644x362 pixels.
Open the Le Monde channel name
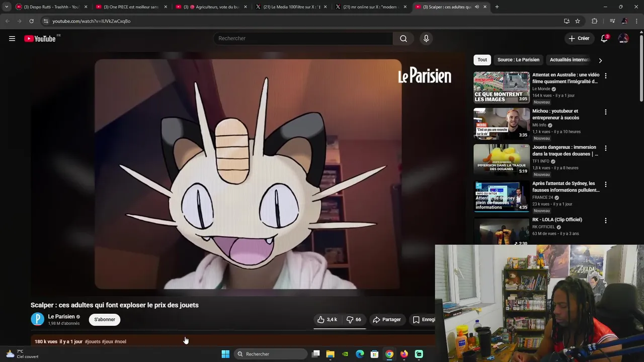(541, 89)
